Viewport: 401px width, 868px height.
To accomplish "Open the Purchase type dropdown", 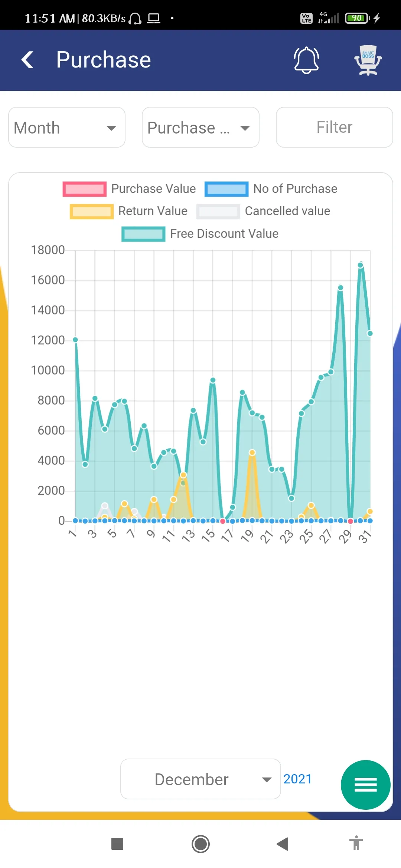I will pyautogui.click(x=200, y=127).
